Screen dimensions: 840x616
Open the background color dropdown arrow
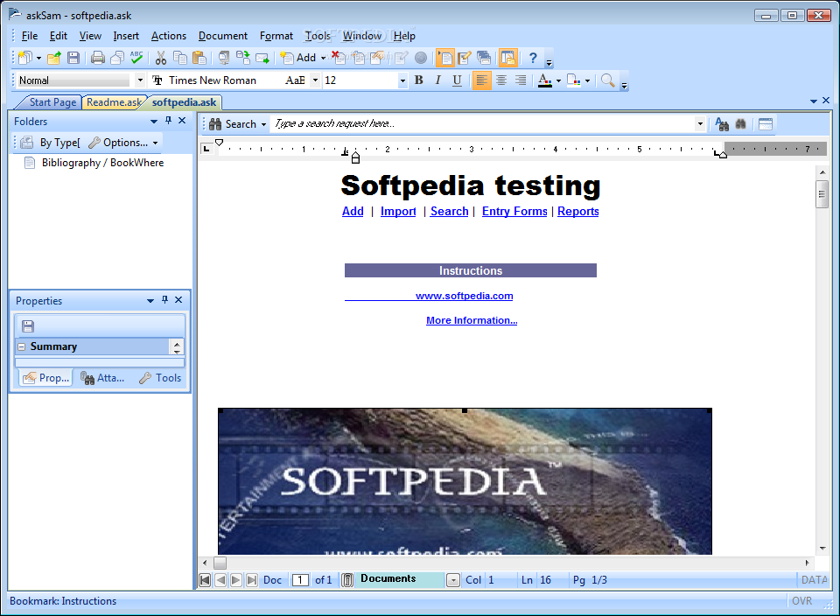[587, 80]
